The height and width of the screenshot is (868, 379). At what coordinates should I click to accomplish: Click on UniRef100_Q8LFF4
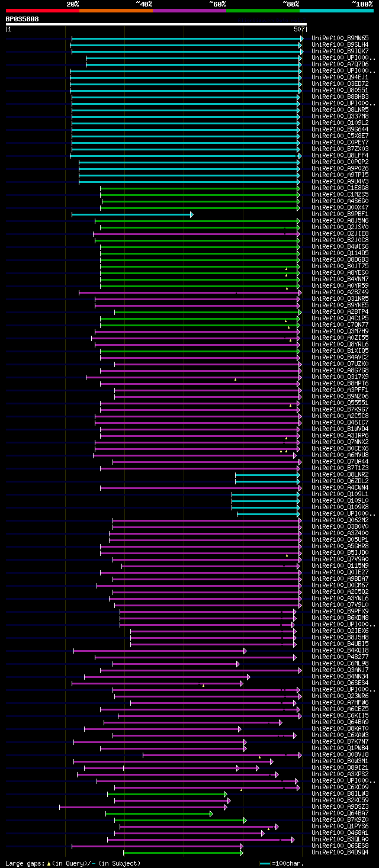click(340, 155)
